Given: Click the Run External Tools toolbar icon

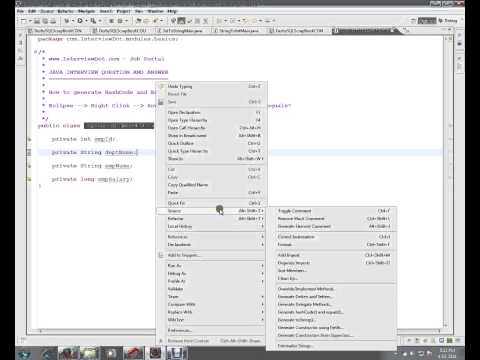Looking at the screenshot, I should pyautogui.click(x=94, y=21).
